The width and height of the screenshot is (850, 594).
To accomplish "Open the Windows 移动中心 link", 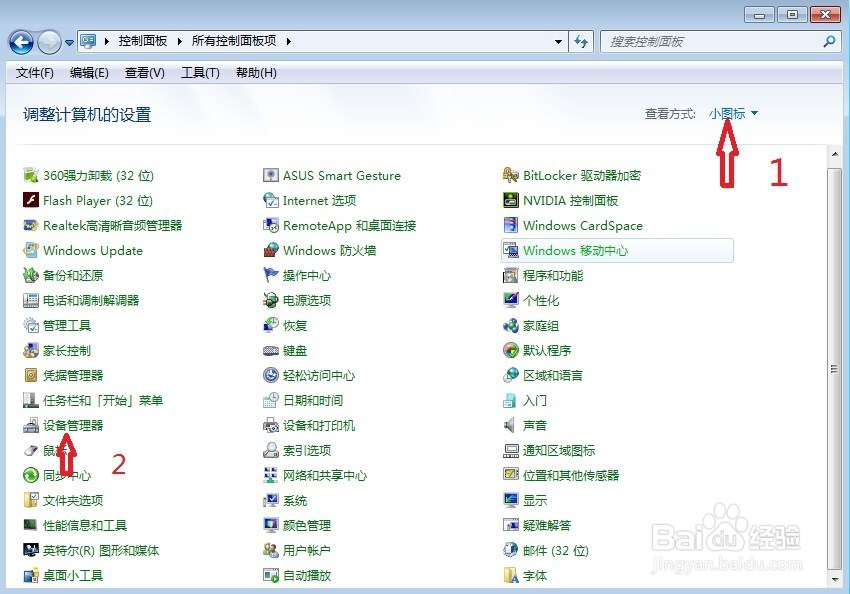I will pos(575,250).
